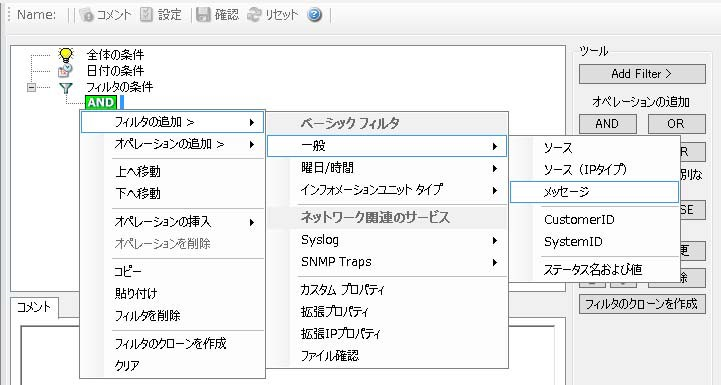
Task: Click the arrow beside フィルタの追加 >
Action: click(x=252, y=122)
